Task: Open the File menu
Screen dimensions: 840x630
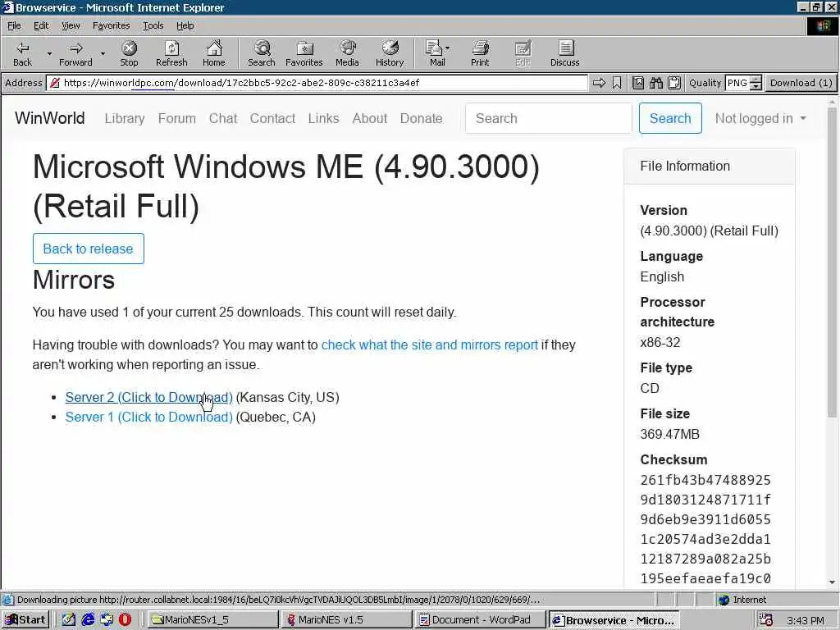Action: [14, 25]
